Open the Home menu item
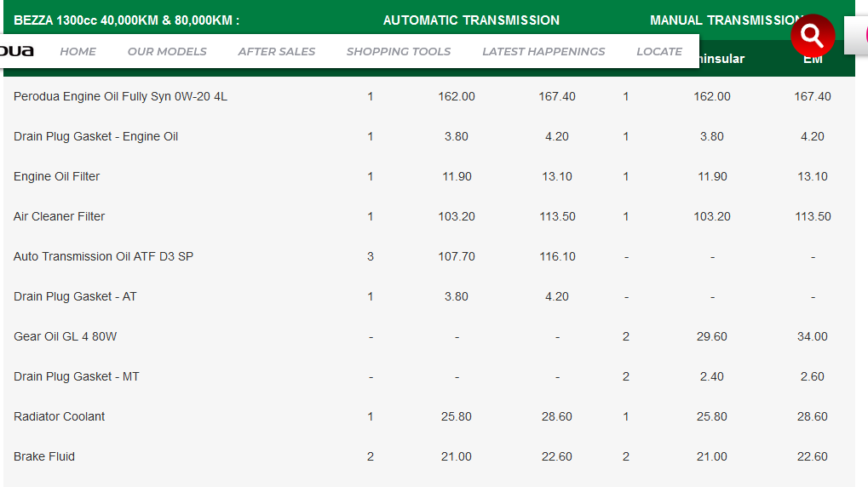 click(78, 51)
